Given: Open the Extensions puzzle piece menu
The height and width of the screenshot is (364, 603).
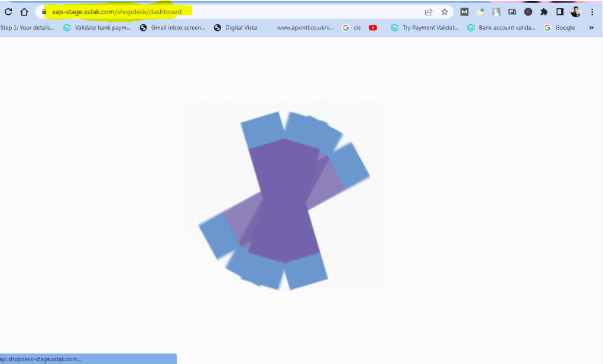Looking at the screenshot, I should pyautogui.click(x=544, y=12).
